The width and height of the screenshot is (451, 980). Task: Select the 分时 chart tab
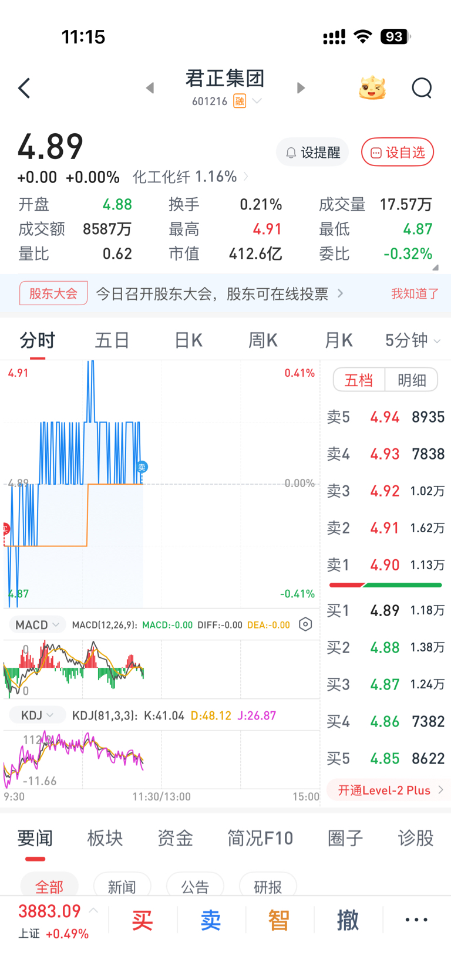pyautogui.click(x=38, y=340)
